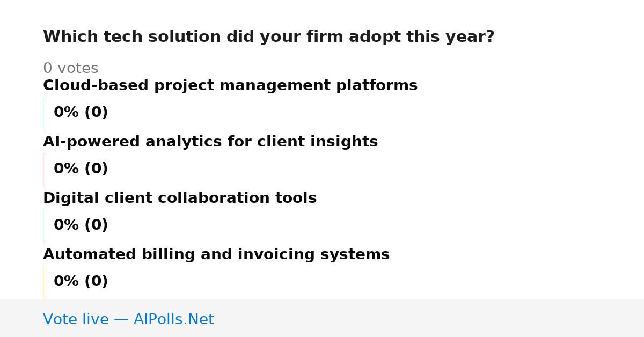Click the green bar for collaboration tools
The height and width of the screenshot is (337, 644).
click(43, 225)
